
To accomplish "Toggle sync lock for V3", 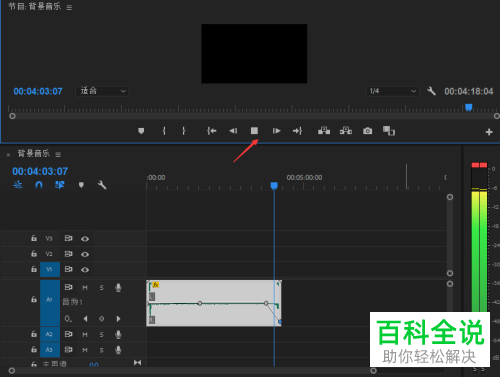I will click(68, 238).
